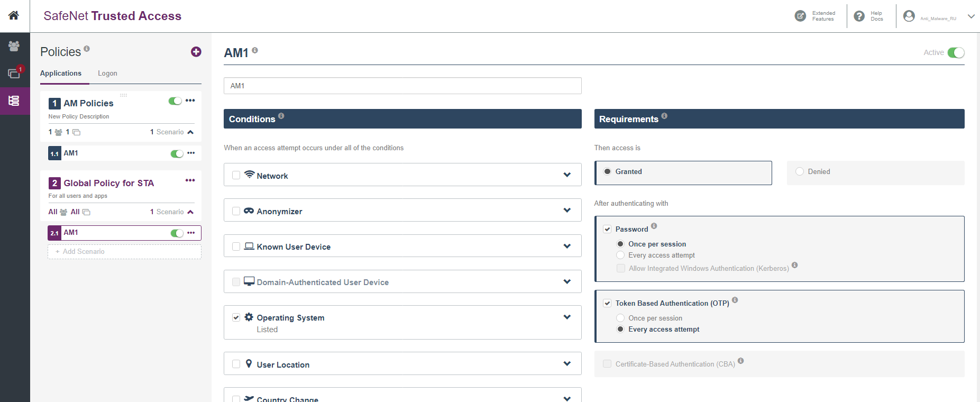This screenshot has height=402, width=980.
Task: Show the Requirements info tooltip
Action: click(x=664, y=116)
